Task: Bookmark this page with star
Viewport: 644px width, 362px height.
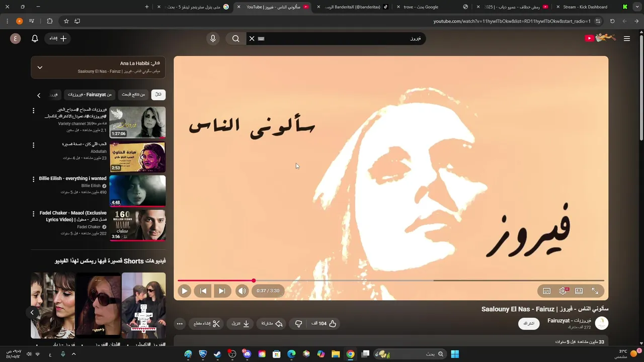Action: tap(66, 21)
